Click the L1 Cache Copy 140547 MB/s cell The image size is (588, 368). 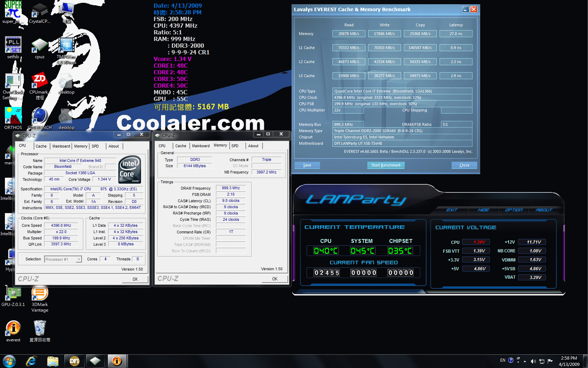[x=420, y=48]
